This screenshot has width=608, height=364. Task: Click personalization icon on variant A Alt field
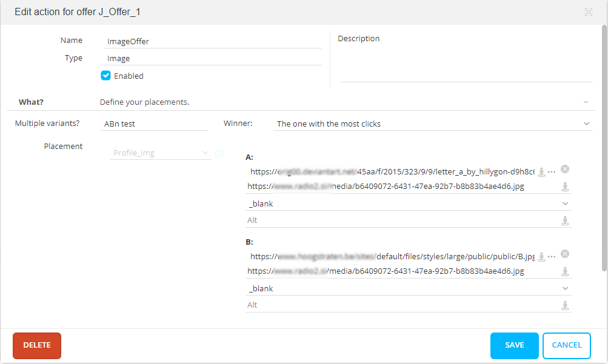coord(565,220)
